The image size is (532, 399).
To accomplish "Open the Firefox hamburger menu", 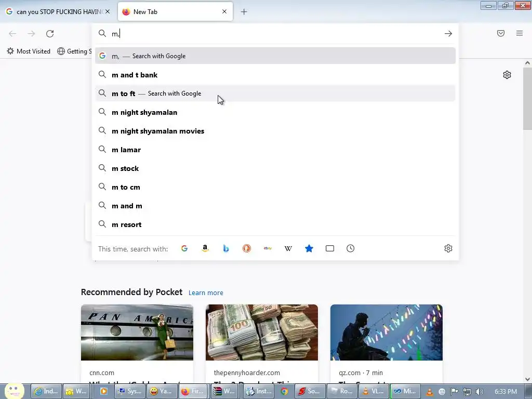I will [x=520, y=33].
